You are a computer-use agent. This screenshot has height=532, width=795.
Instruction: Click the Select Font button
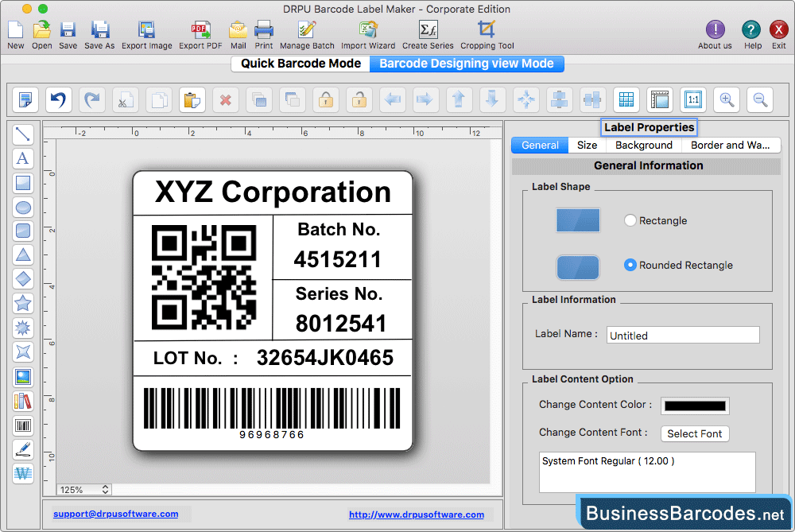(695, 433)
